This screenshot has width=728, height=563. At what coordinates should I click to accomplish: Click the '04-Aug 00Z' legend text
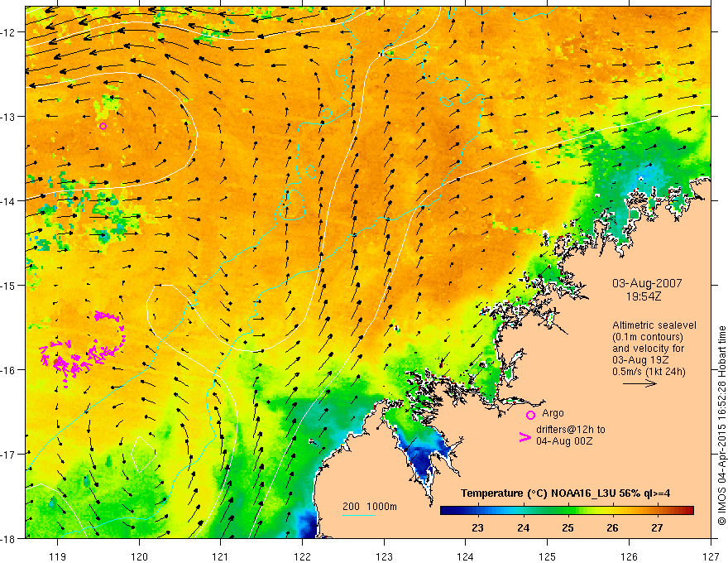point(564,440)
